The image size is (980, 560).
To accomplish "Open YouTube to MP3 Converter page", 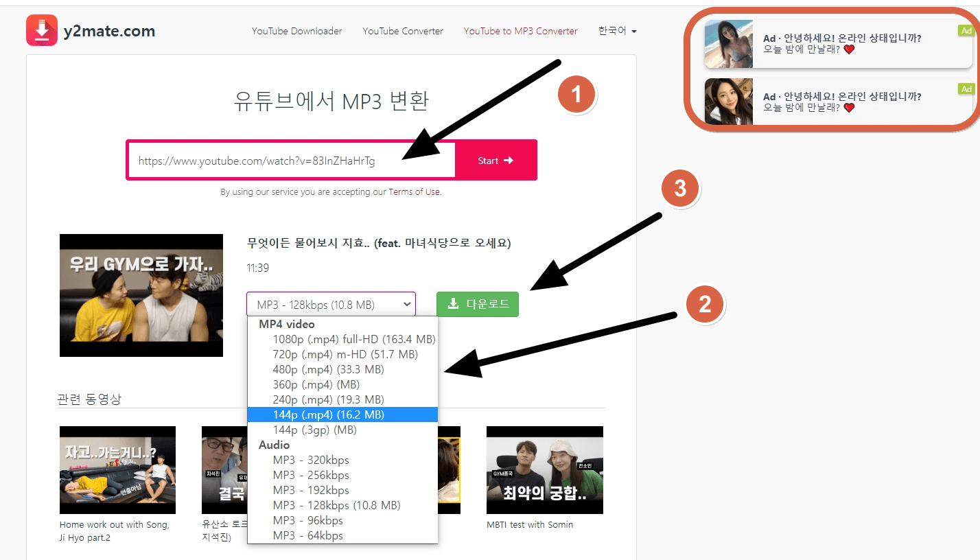I will coord(520,31).
